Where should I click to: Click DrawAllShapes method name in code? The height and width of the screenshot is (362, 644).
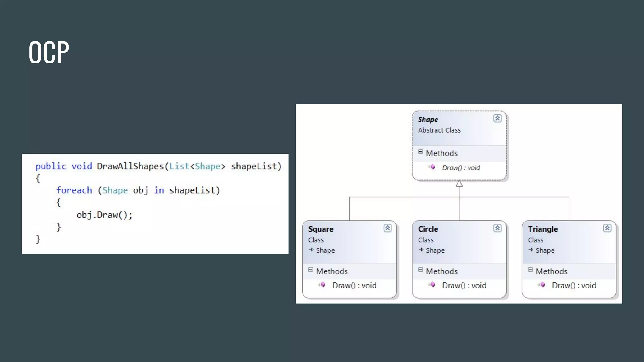tap(130, 166)
